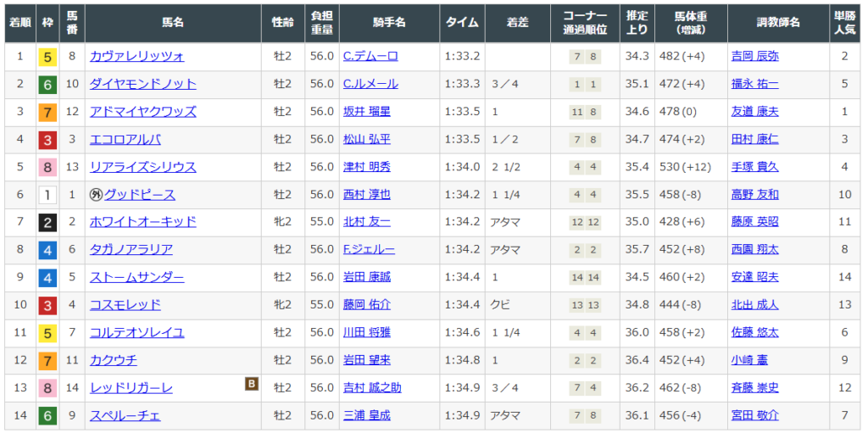Click the blinker "B" icon beside レッドリガーレ
Viewport: 868px width, 433px height.
pyautogui.click(x=251, y=385)
